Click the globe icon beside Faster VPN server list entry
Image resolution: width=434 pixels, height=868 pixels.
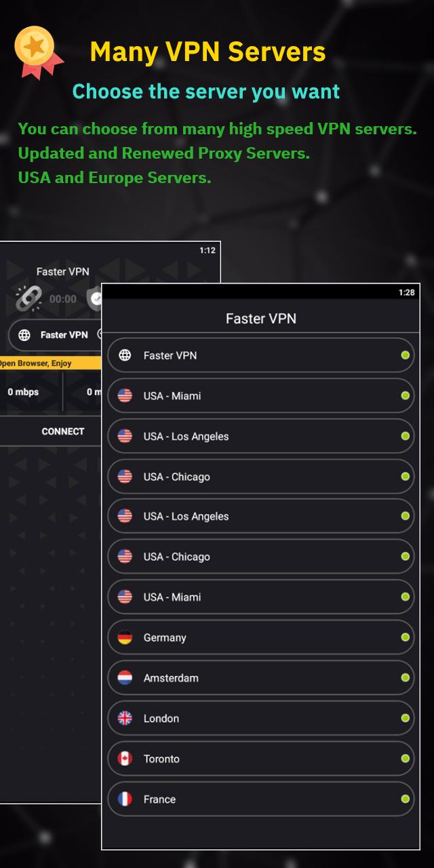125,355
